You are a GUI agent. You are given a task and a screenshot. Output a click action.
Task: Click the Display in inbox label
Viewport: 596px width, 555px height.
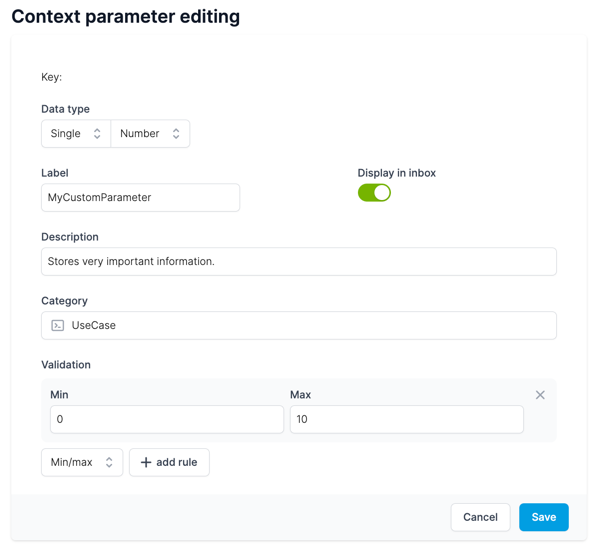coord(396,173)
